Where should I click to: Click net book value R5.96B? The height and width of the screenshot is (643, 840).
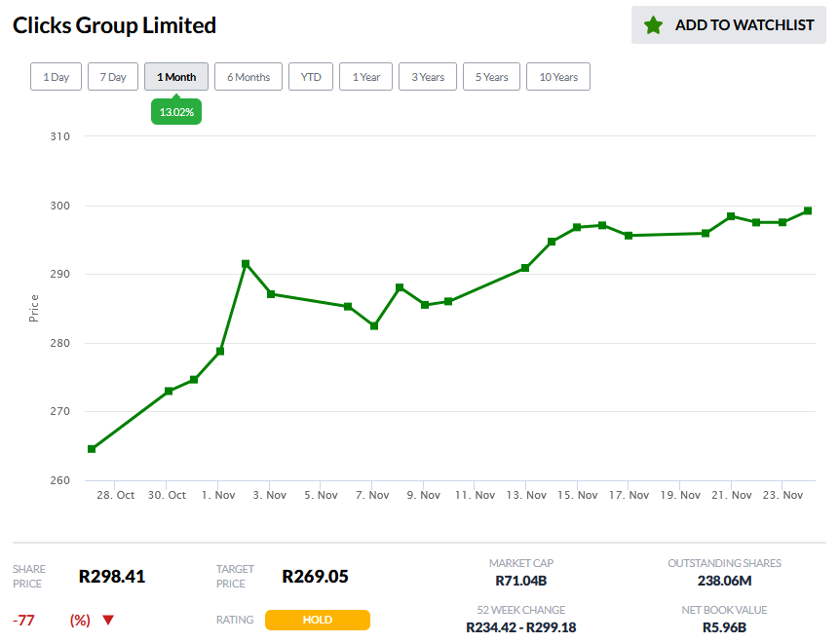[724, 627]
